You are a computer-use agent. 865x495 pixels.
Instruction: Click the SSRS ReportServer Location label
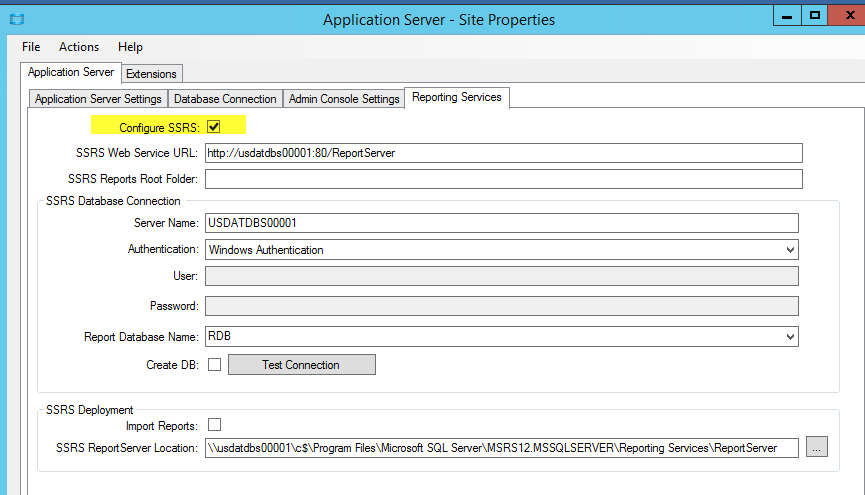point(126,448)
